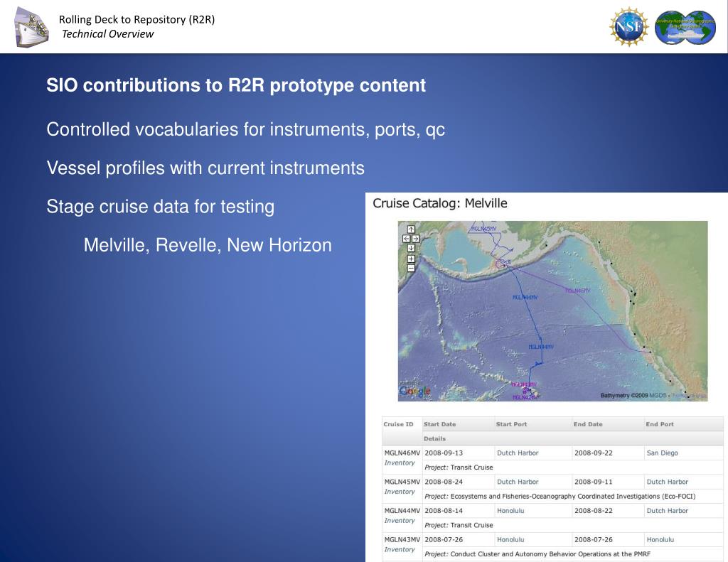Click the Technical Overview subtitle
The height and width of the screenshot is (562, 728).
click(107, 34)
